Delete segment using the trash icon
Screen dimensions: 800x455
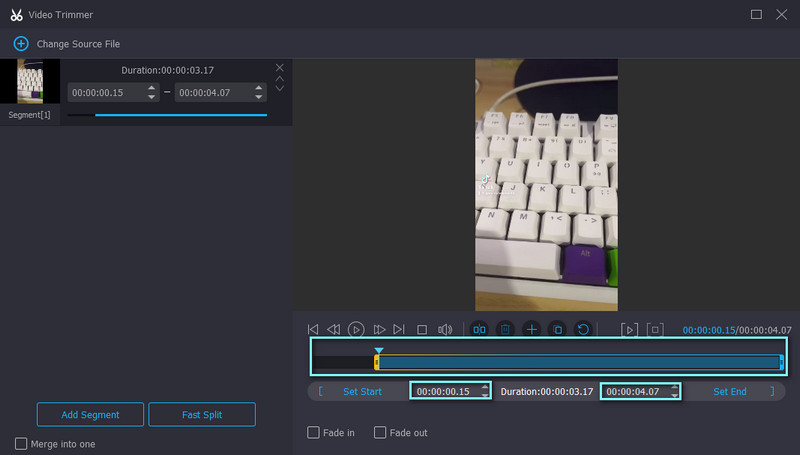pos(505,329)
